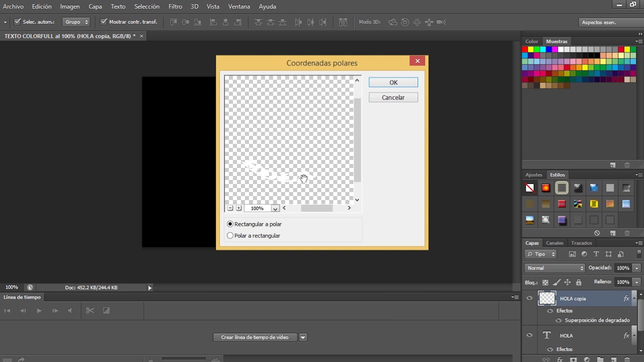Open the Capa menu
644x362 pixels.
tap(95, 7)
